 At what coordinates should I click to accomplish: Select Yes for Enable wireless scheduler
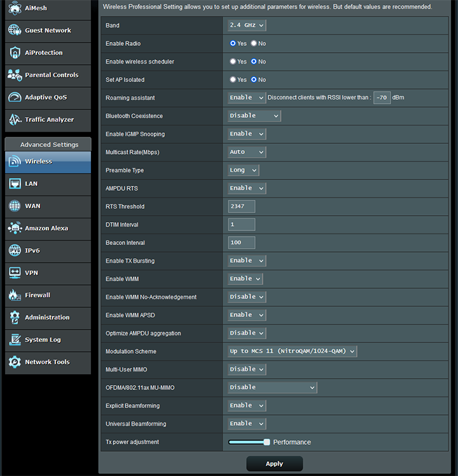click(x=233, y=62)
